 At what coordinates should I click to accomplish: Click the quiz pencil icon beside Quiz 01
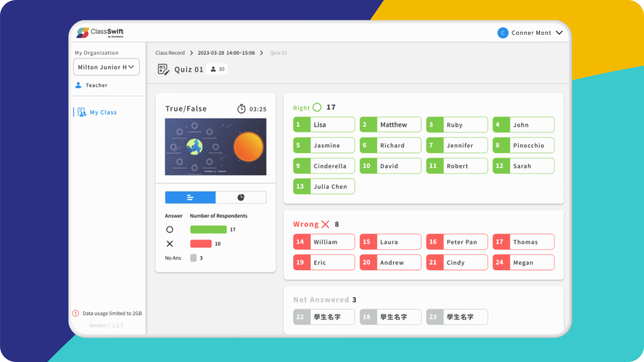point(163,69)
